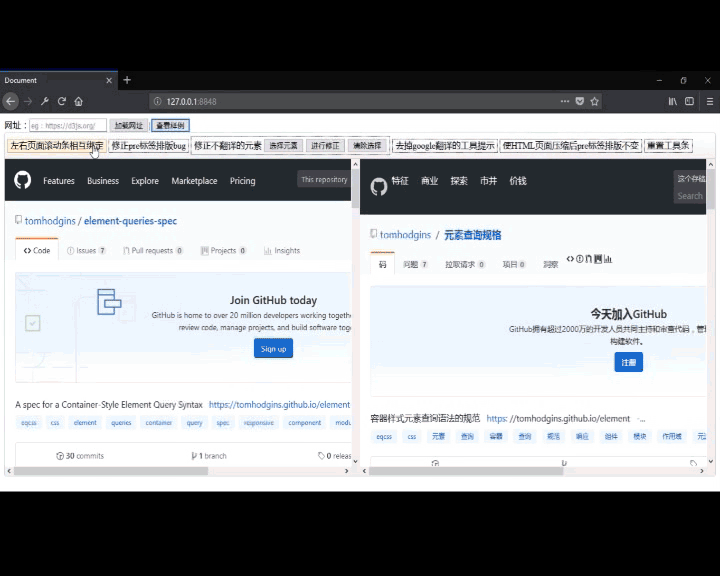Select the Projects tab
The width and height of the screenshot is (720, 576).
pyautogui.click(x=224, y=250)
